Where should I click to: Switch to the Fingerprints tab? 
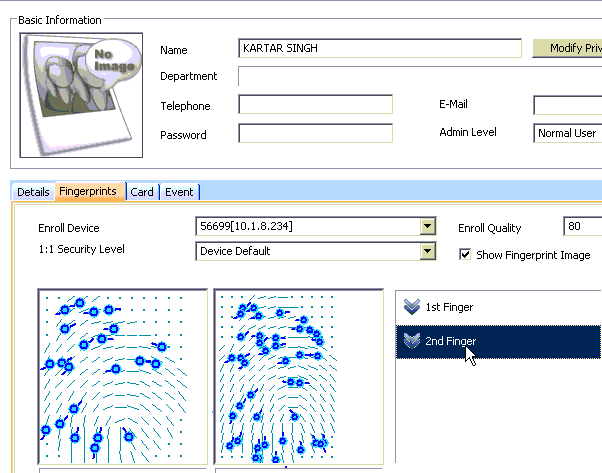tap(88, 191)
